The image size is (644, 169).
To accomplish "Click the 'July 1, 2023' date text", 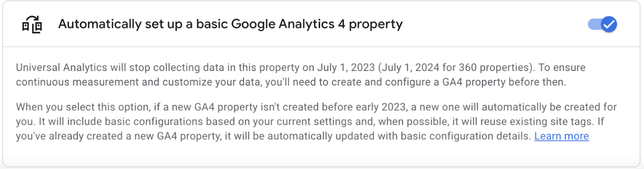I will (346, 68).
